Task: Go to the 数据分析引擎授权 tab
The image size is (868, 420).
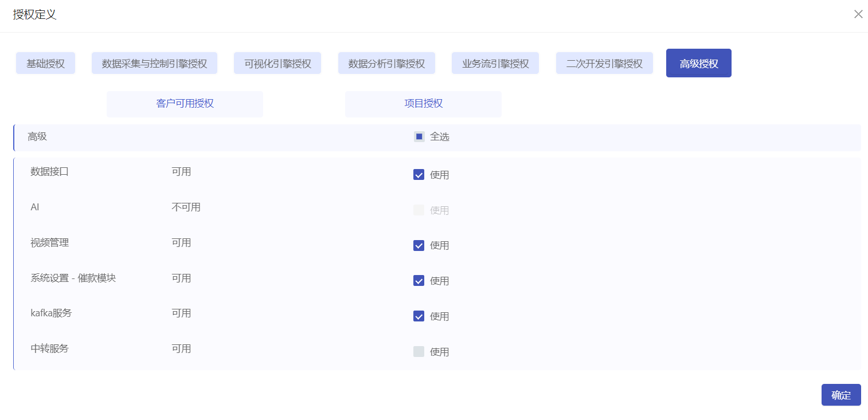Action: [x=386, y=64]
